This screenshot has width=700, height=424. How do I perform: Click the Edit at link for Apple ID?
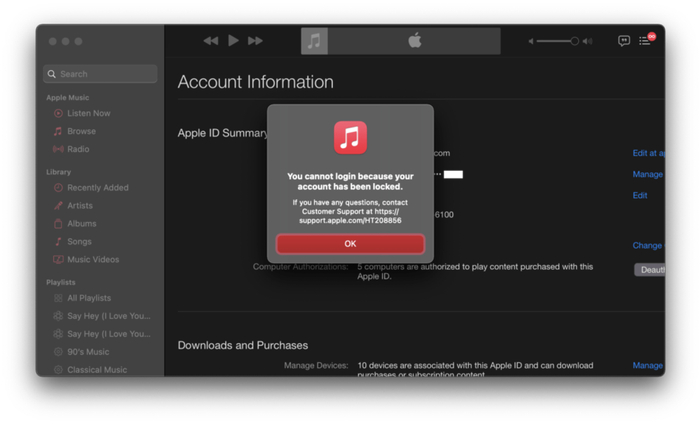click(648, 153)
